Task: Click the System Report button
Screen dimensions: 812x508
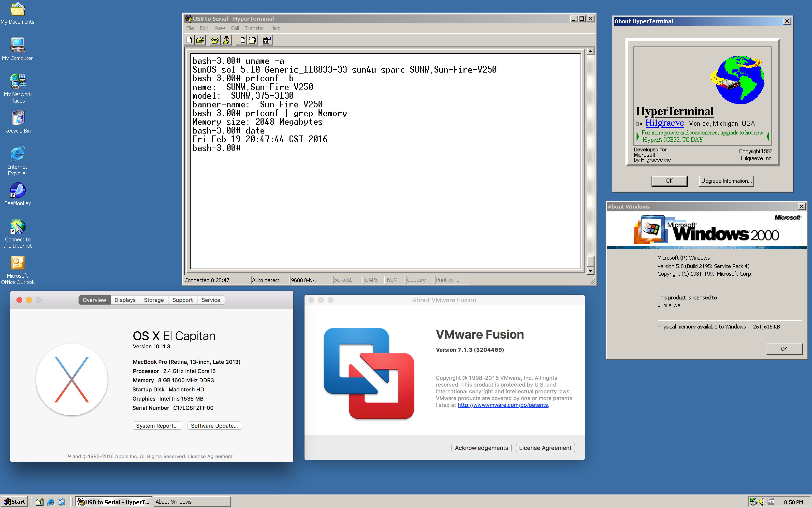Action: [157, 426]
